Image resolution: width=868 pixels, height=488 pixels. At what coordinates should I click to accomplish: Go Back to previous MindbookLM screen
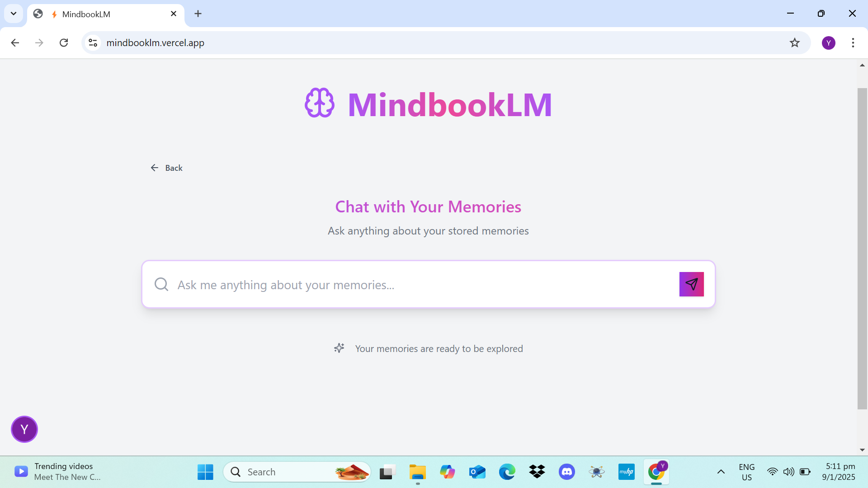pyautogui.click(x=166, y=168)
